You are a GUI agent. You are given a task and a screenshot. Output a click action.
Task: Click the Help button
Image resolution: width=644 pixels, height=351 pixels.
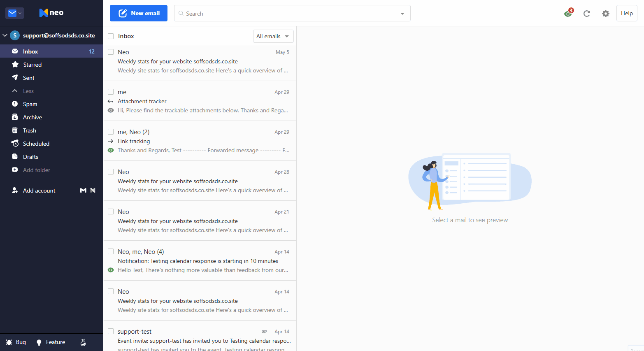(627, 13)
